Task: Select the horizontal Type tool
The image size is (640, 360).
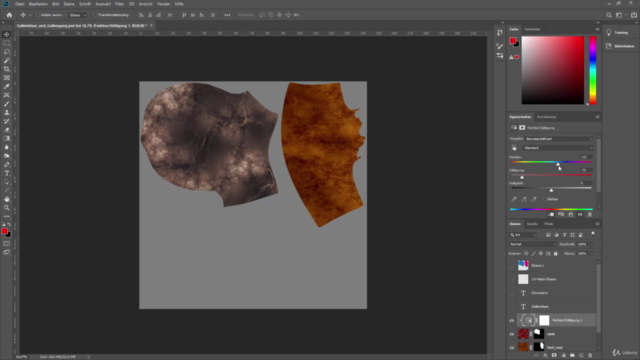Action: (x=7, y=173)
